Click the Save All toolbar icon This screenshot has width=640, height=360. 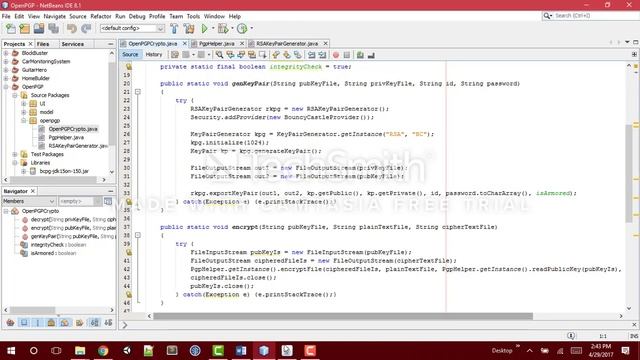click(53, 29)
